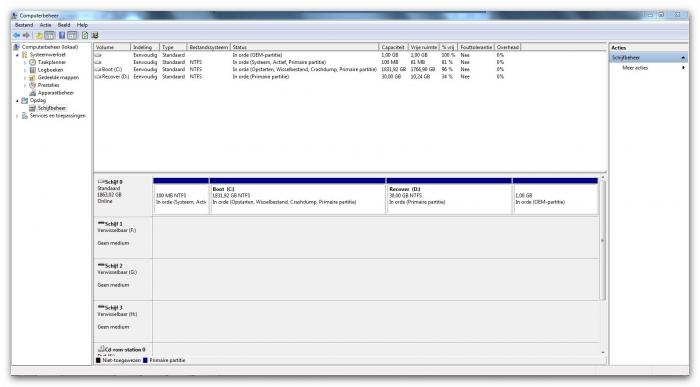Click the drive icon of the OEM-partitie row

tap(98, 55)
